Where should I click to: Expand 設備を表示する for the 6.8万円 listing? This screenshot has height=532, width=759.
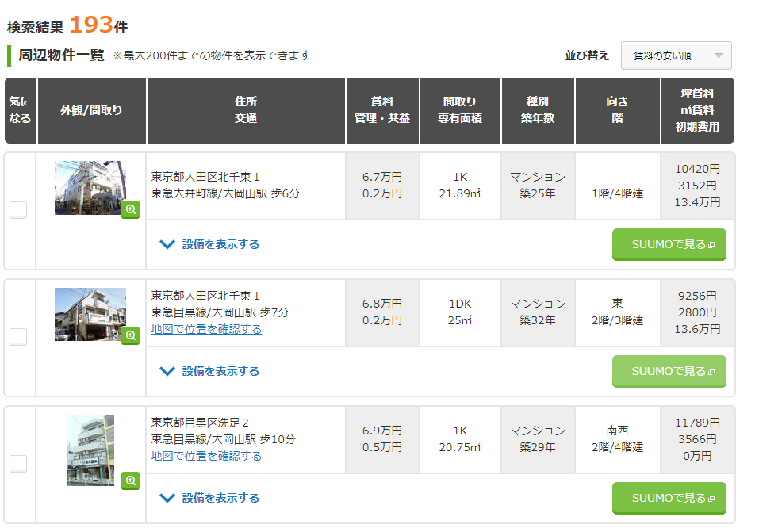click(210, 371)
